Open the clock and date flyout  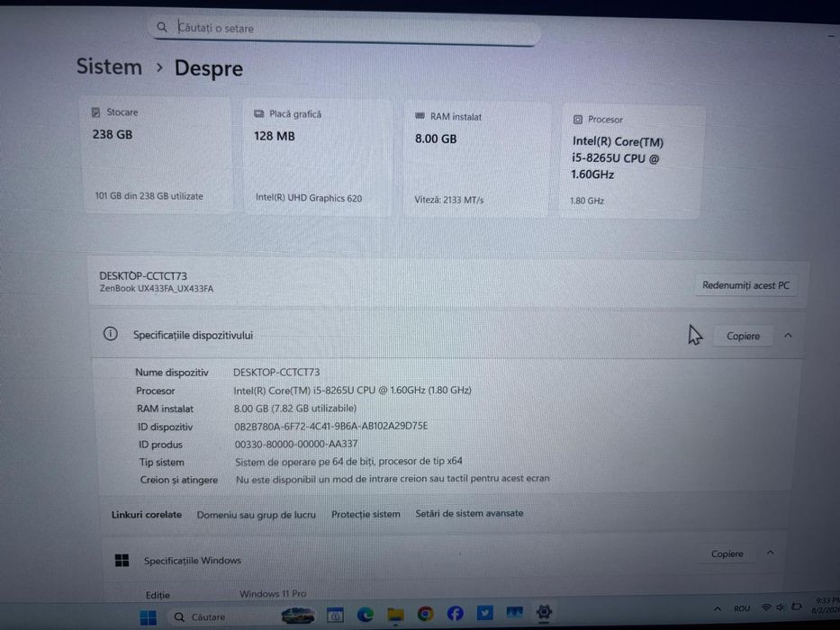(x=826, y=605)
